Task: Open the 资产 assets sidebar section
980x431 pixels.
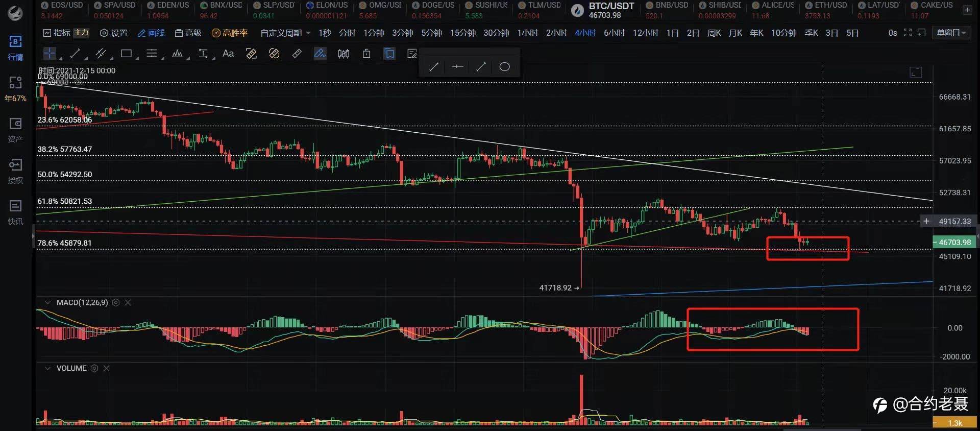Action: [15, 130]
